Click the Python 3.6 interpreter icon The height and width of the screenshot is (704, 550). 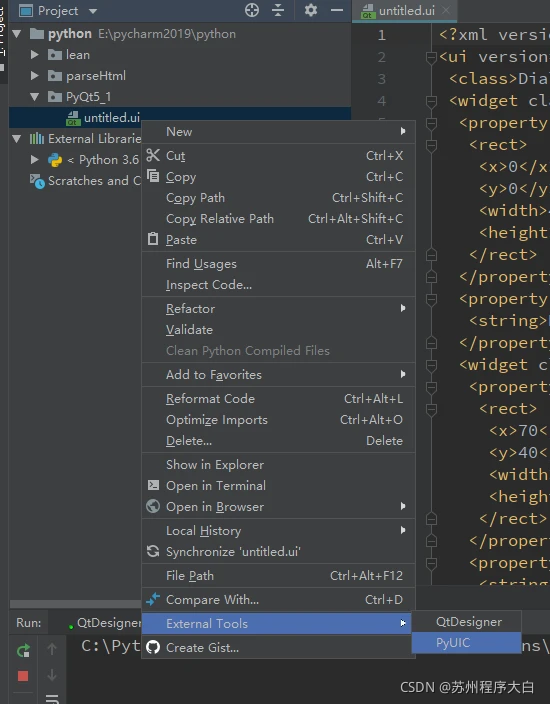(55, 160)
